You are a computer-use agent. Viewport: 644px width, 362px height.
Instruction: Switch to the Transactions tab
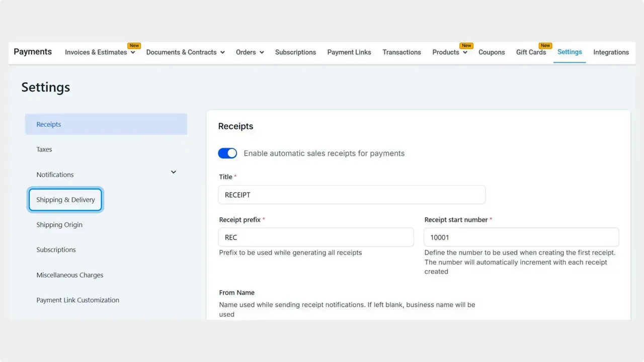pos(401,52)
